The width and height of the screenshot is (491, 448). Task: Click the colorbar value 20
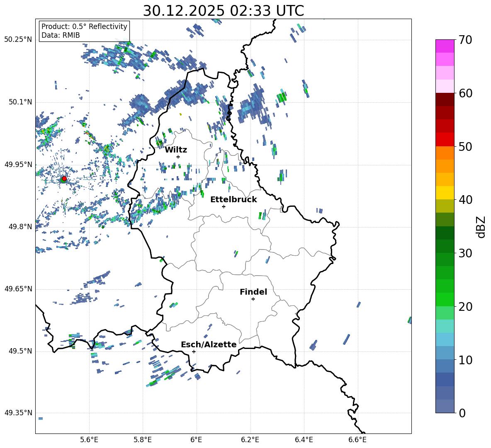click(465, 307)
